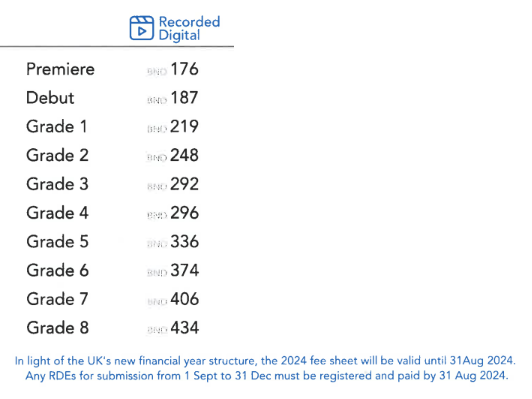The image size is (532, 399).
Task: Click the Grade 1 label
Action: (57, 127)
